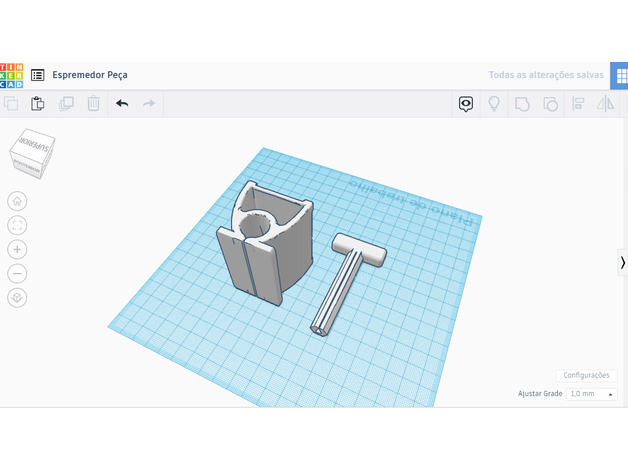Image resolution: width=628 pixels, height=472 pixels.
Task: Undo the last action
Action: [122, 103]
